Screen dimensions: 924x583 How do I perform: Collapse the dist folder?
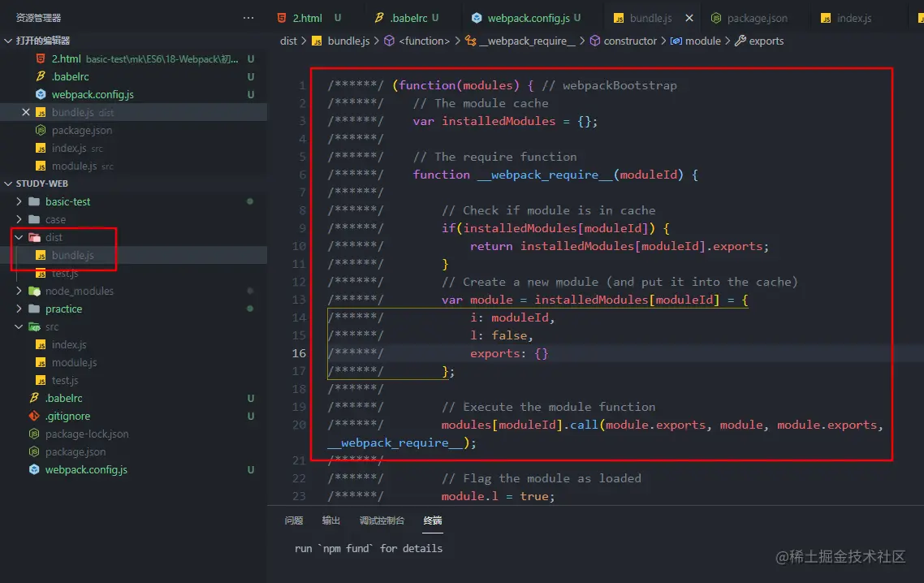(53, 237)
